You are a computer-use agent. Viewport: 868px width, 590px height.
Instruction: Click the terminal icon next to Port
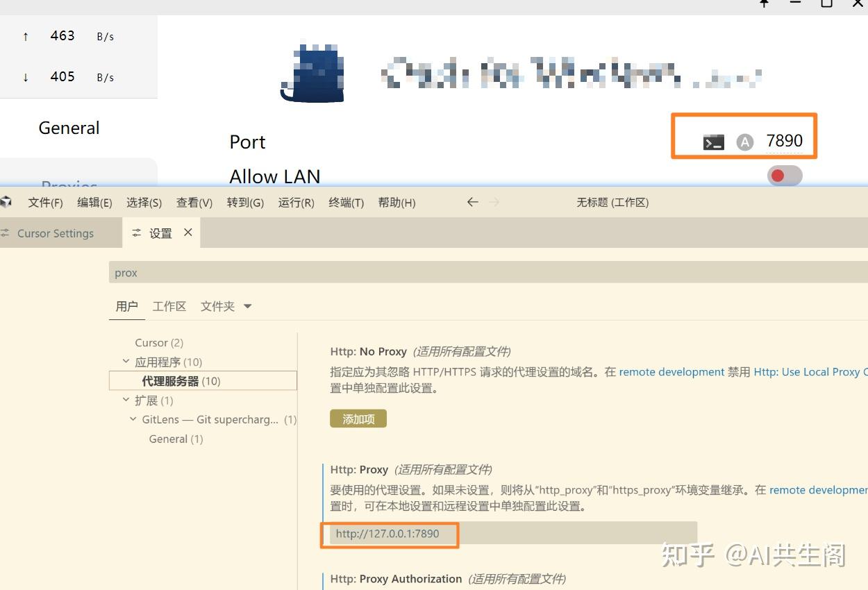click(x=714, y=142)
